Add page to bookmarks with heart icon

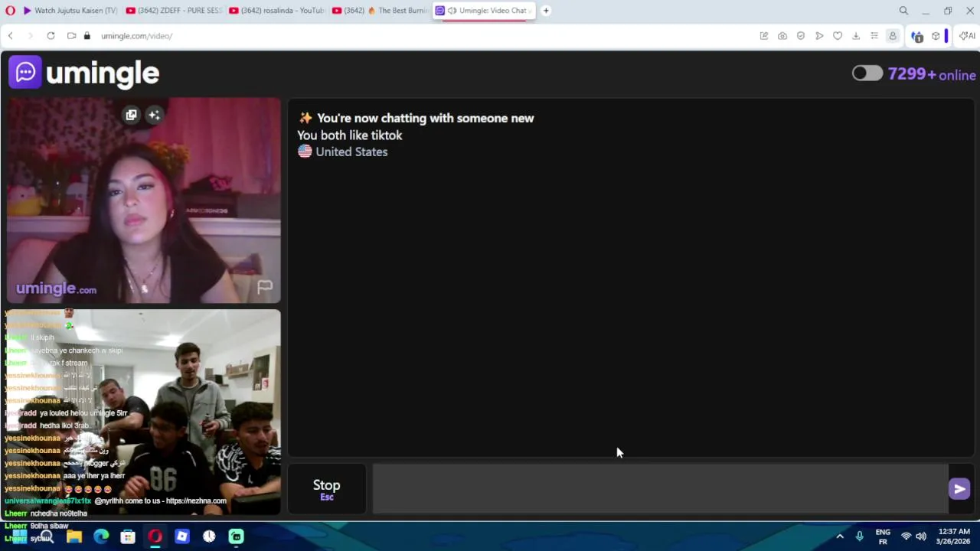click(838, 36)
